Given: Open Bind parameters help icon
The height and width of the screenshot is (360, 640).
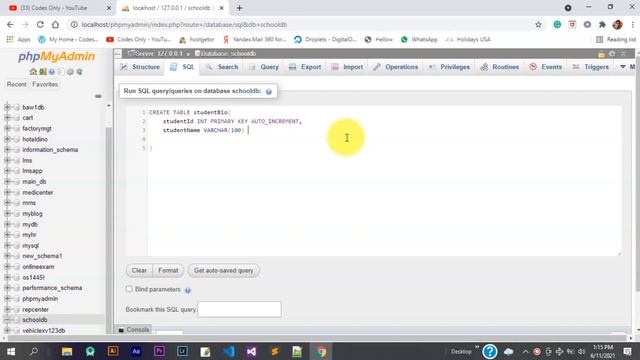Looking at the screenshot, I should click(188, 290).
